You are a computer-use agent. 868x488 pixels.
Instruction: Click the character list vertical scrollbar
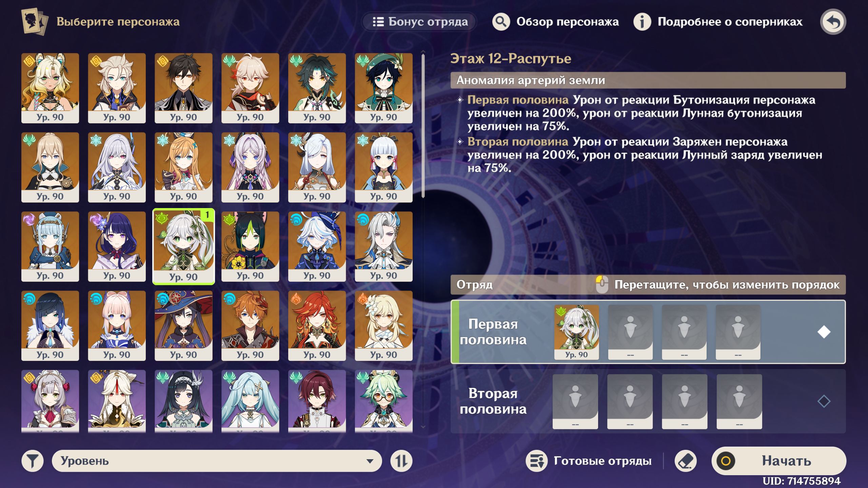click(423, 125)
